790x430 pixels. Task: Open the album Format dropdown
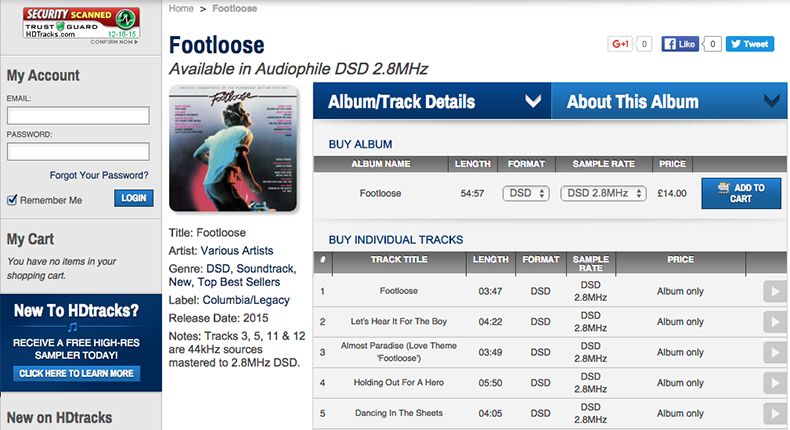click(x=527, y=193)
